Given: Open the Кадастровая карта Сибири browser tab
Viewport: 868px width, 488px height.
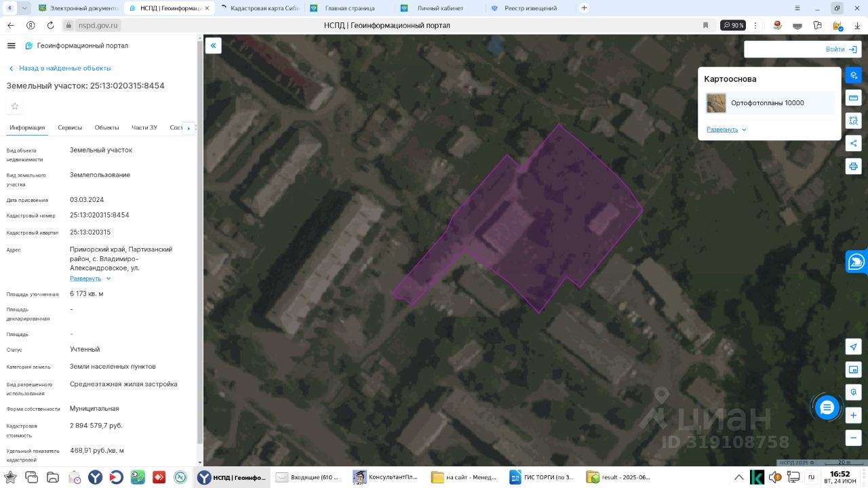Looking at the screenshot, I should tap(260, 8).
